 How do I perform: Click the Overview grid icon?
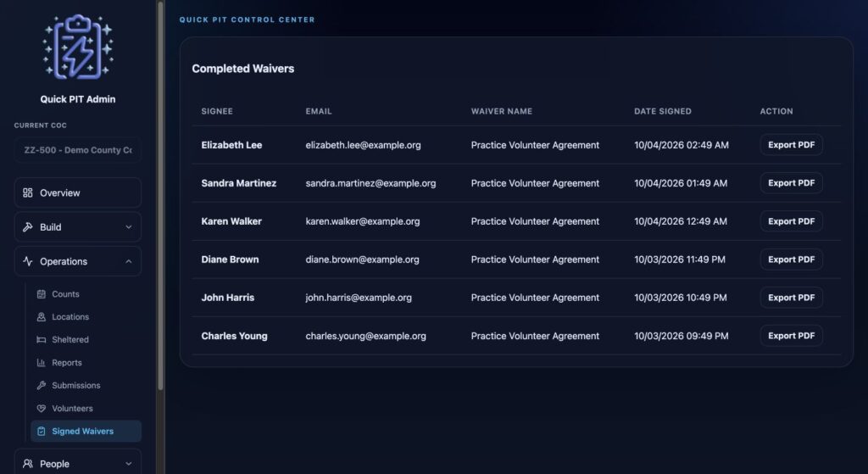[x=28, y=192]
